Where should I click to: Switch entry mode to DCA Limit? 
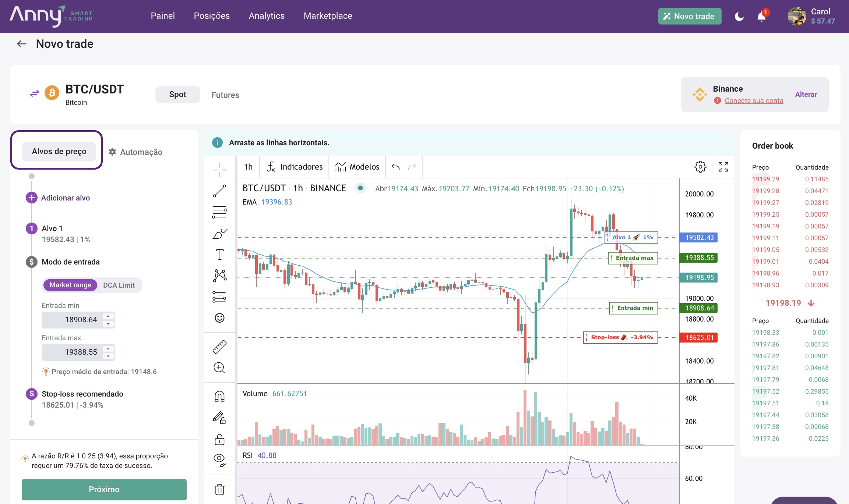click(119, 285)
